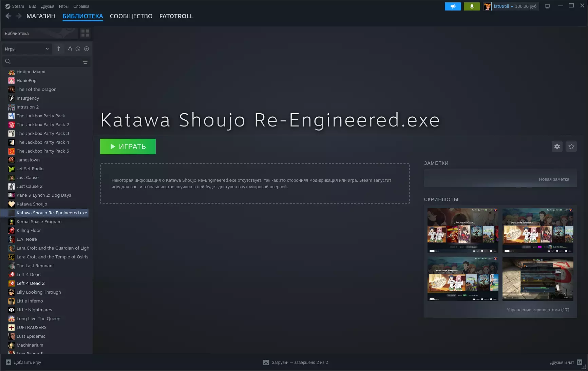Select Killing Floor in the library
This screenshot has width=588, height=371.
(29, 231)
